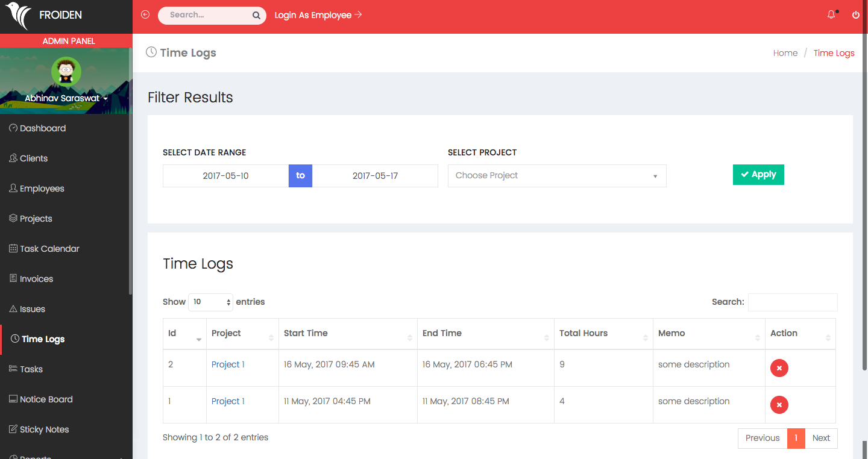868x459 pixels.
Task: Open Invoices in the sidebar
Action: pyautogui.click(x=36, y=279)
